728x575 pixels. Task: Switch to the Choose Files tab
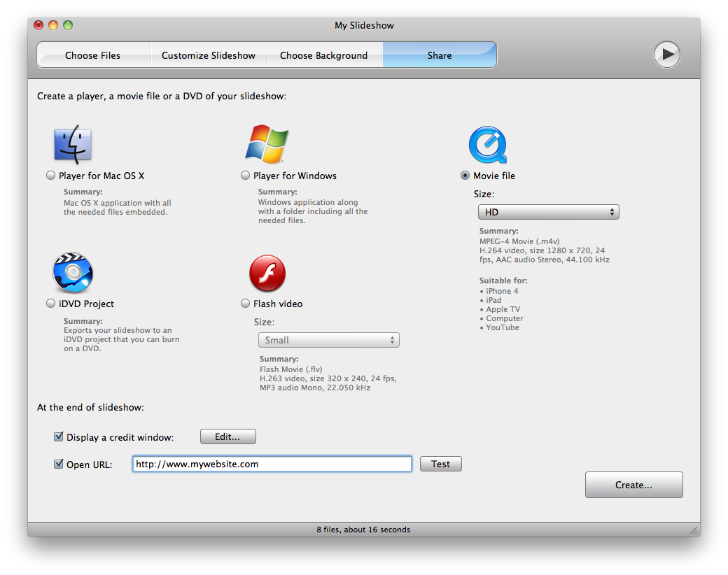93,55
